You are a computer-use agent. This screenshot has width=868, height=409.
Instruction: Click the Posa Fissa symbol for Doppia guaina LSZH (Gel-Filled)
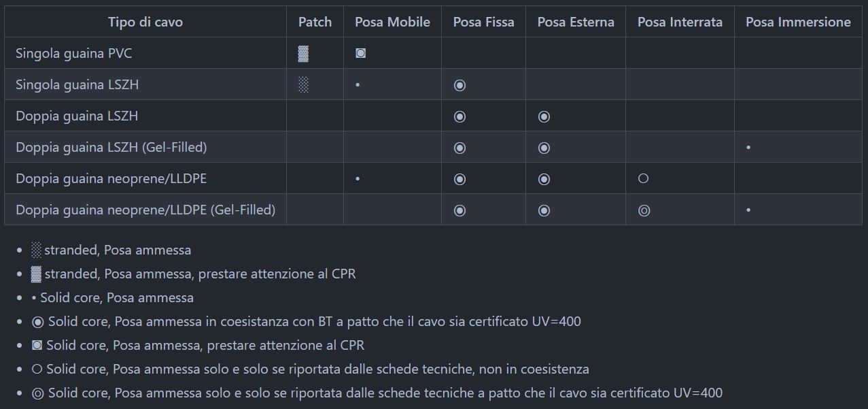[459, 148]
